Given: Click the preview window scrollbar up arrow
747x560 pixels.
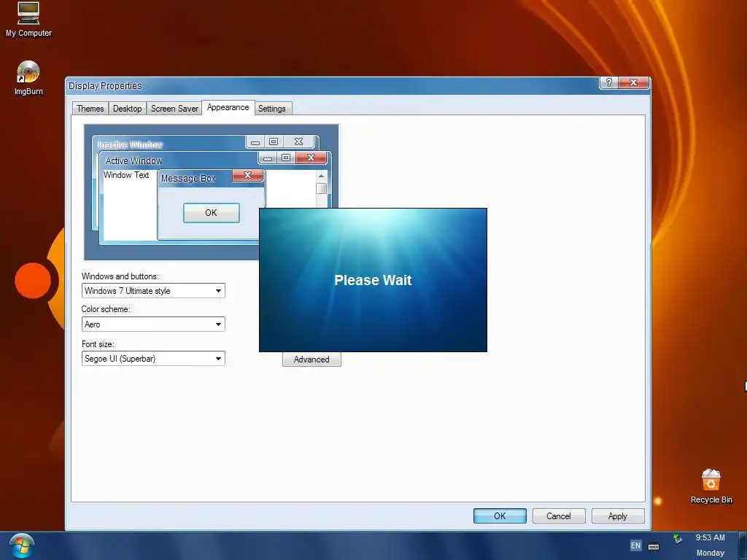Looking at the screenshot, I should (x=322, y=176).
